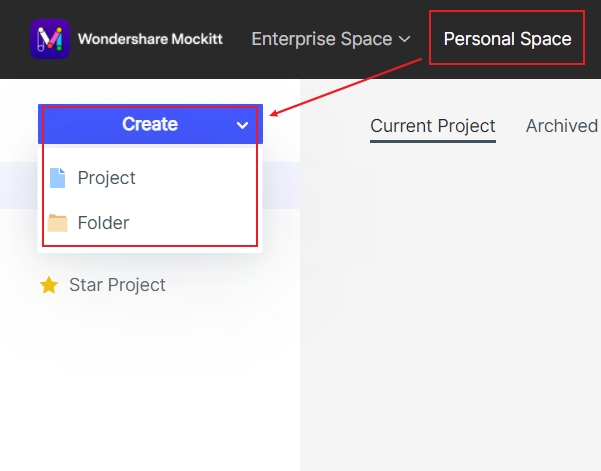
Task: Click the white sidebar space below Star Project
Action: click(x=150, y=390)
